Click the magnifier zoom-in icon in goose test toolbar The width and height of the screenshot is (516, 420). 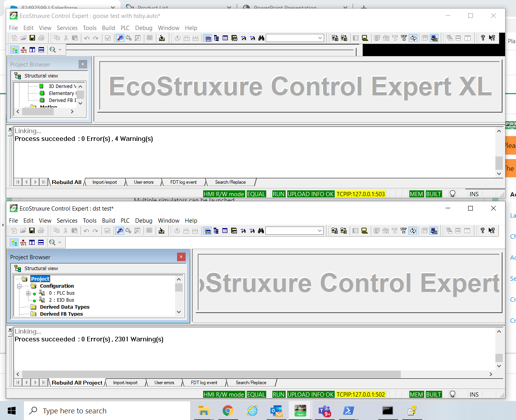click(120, 38)
